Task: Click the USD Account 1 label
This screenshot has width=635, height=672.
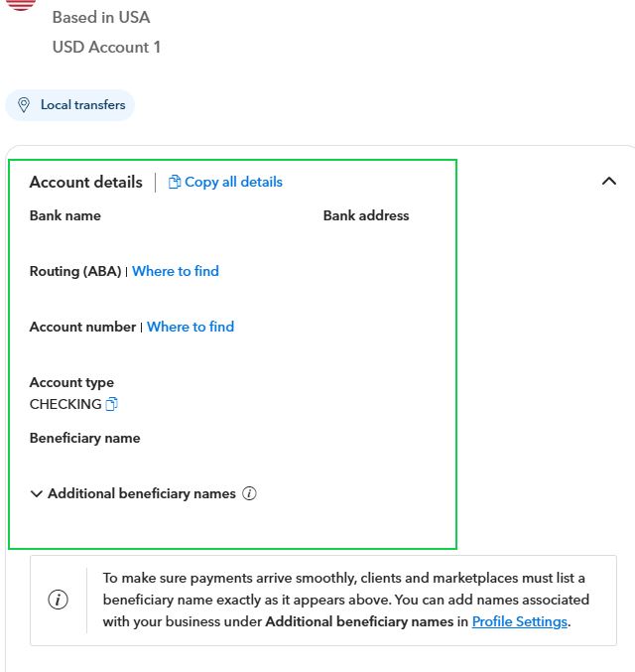Action: 106,47
